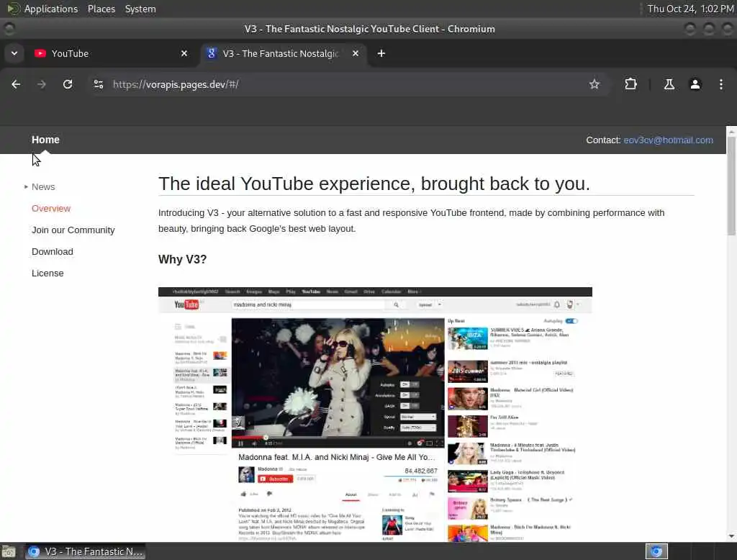Click the scroll down arrow

point(731,536)
